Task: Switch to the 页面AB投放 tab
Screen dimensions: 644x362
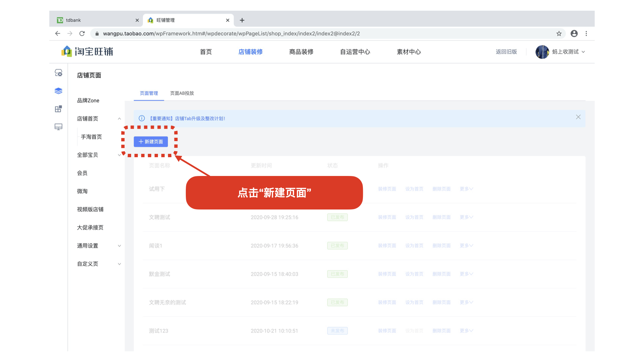Action: [181, 93]
